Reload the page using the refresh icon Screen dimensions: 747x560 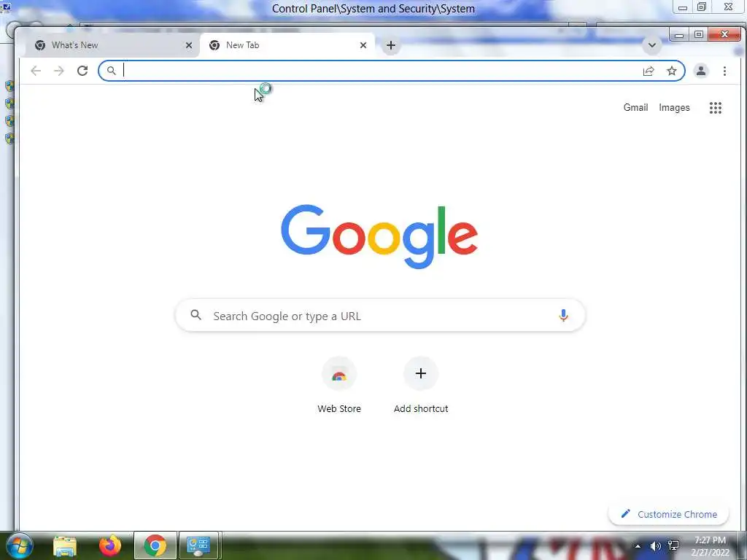[82, 71]
